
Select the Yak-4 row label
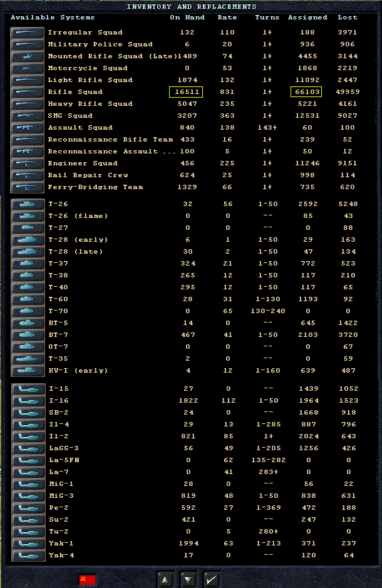tap(61, 555)
